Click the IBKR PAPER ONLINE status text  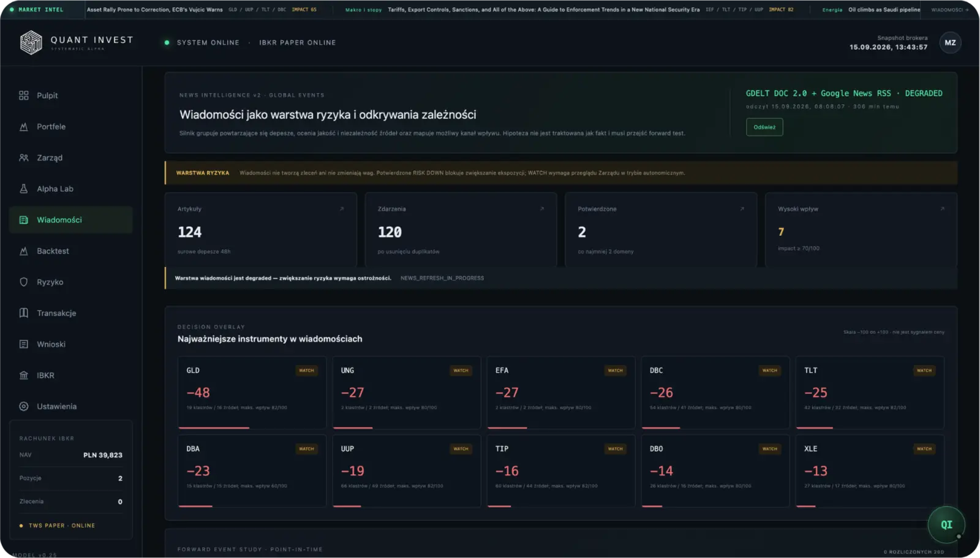tap(298, 43)
